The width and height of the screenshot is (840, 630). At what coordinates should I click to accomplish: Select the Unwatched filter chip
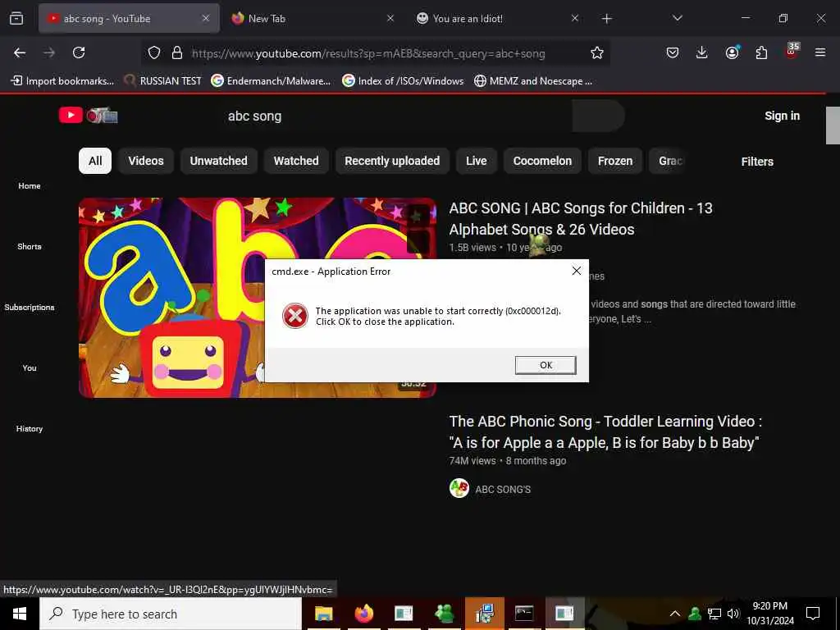coord(218,161)
